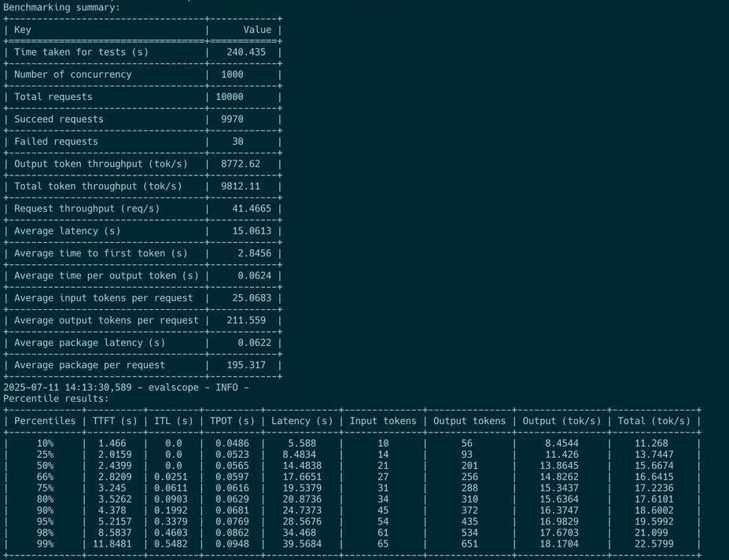Select the "TPOT (s)" column header
Screen dimensions: 729x560
pos(232,420)
